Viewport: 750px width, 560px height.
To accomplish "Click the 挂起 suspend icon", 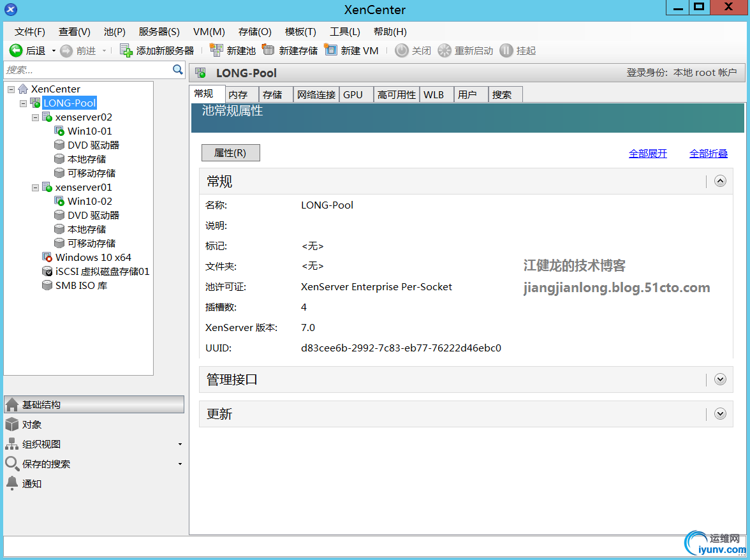I will coord(506,50).
